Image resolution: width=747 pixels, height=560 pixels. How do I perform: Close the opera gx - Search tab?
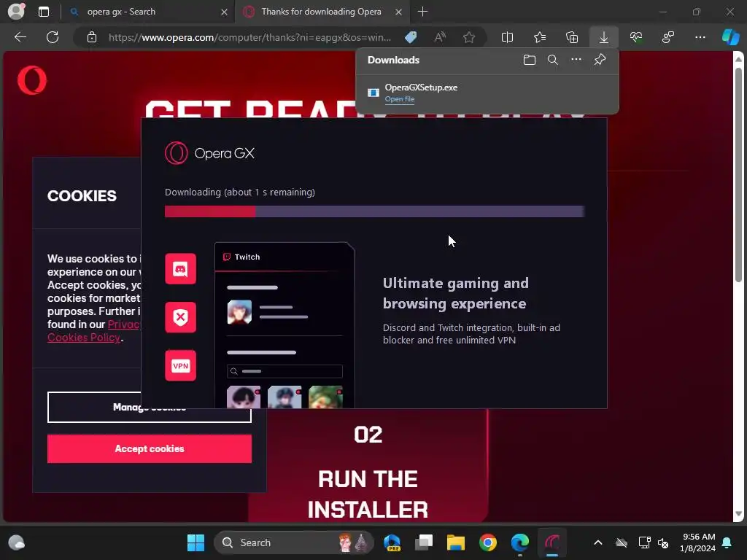pyautogui.click(x=225, y=12)
